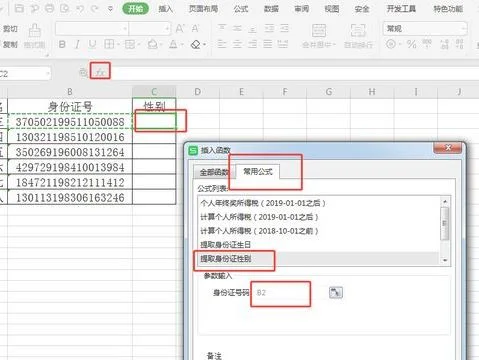The image size is (479, 360).
Task: Expand the font color dropdown arrow
Action: pyautogui.click(x=181, y=44)
